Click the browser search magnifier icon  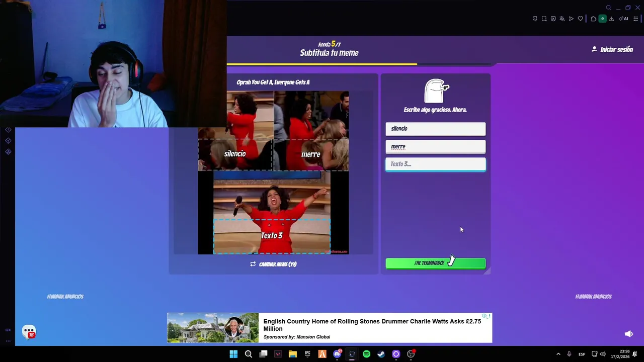pos(608,8)
